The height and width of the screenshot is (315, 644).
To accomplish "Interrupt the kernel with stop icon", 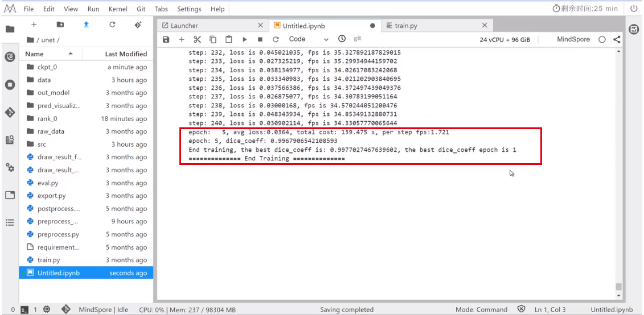I will point(260,39).
